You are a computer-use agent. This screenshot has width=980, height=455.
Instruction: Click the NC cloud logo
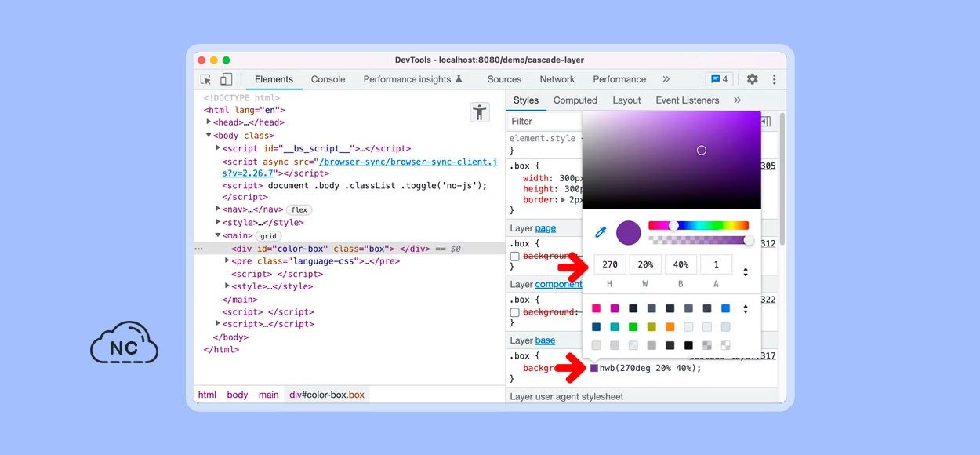tap(124, 343)
